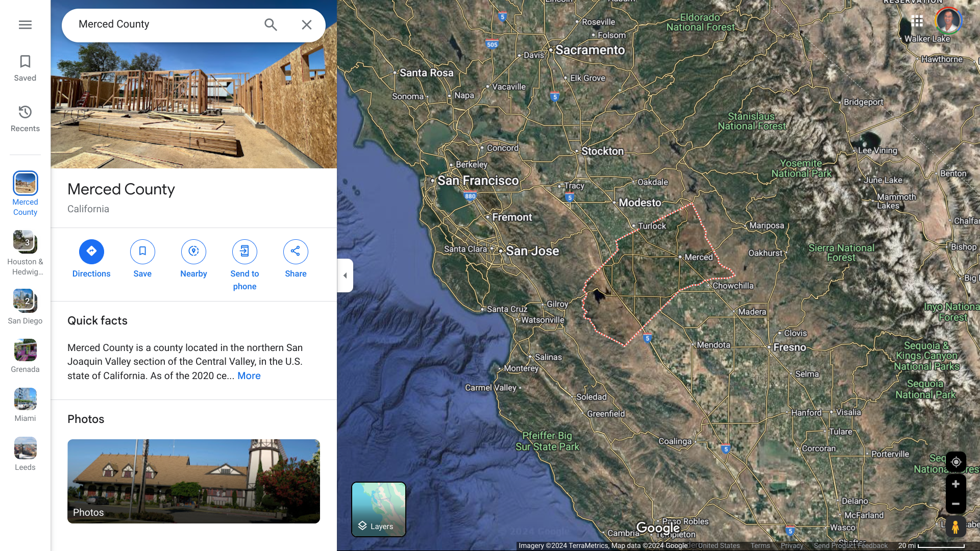Screen dimensions: 980x551
Task: Collapse the side panel arrow
Action: click(345, 275)
